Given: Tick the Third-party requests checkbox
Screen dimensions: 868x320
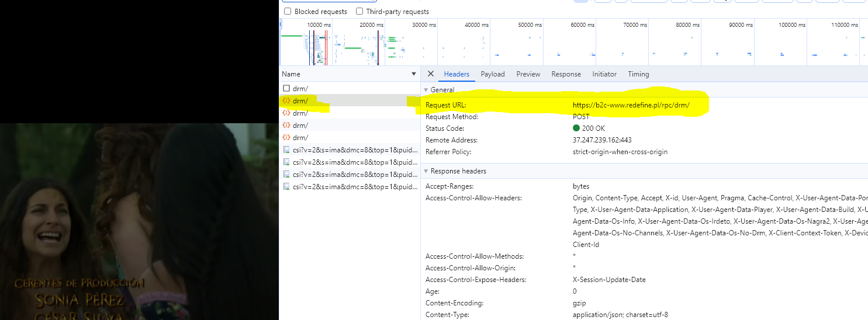Looking at the screenshot, I should tap(359, 11).
